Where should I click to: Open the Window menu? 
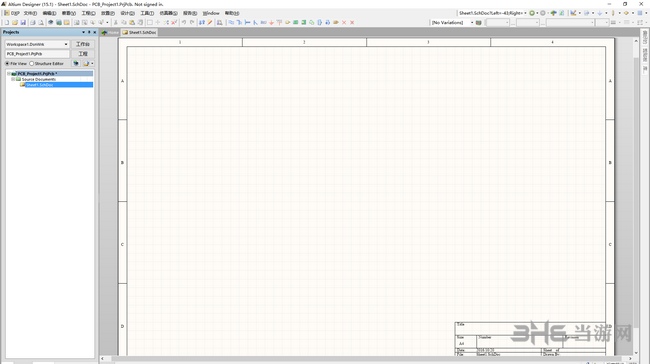pyautogui.click(x=211, y=13)
